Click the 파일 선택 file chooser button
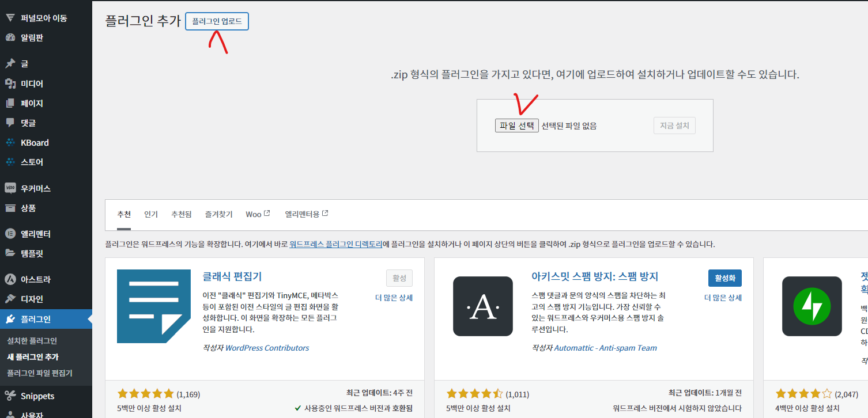 (x=517, y=126)
